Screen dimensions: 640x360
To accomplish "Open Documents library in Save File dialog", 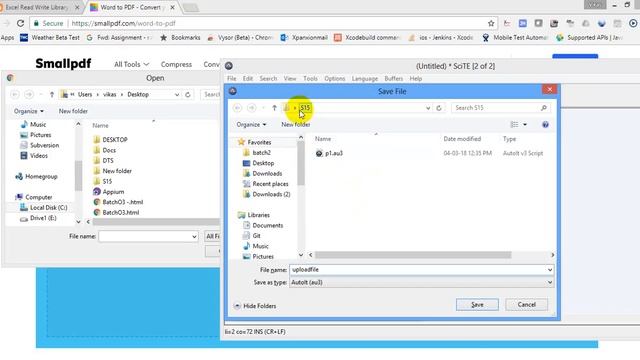I will click(267, 225).
